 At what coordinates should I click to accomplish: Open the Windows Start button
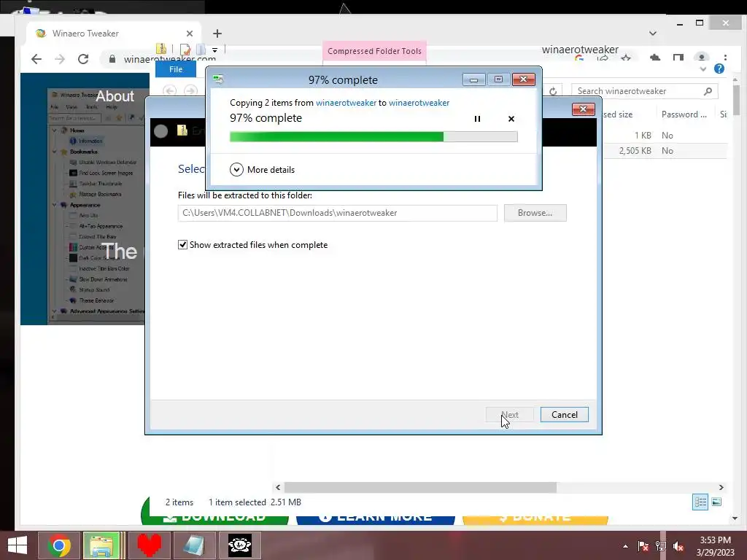point(18,545)
